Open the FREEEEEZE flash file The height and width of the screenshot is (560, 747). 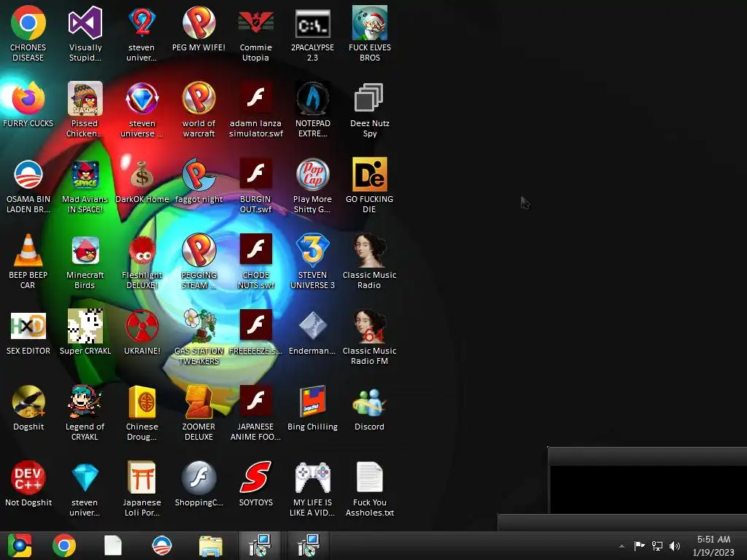(256, 324)
